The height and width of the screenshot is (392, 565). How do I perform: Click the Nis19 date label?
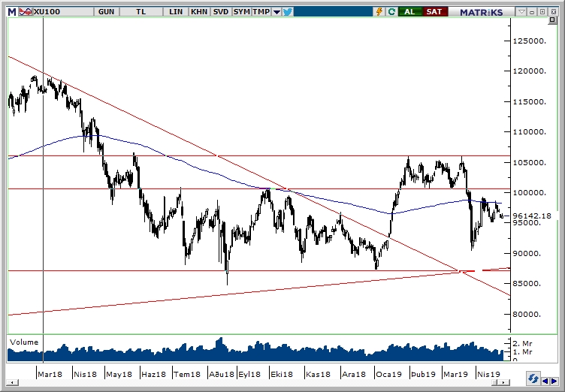tap(488, 374)
